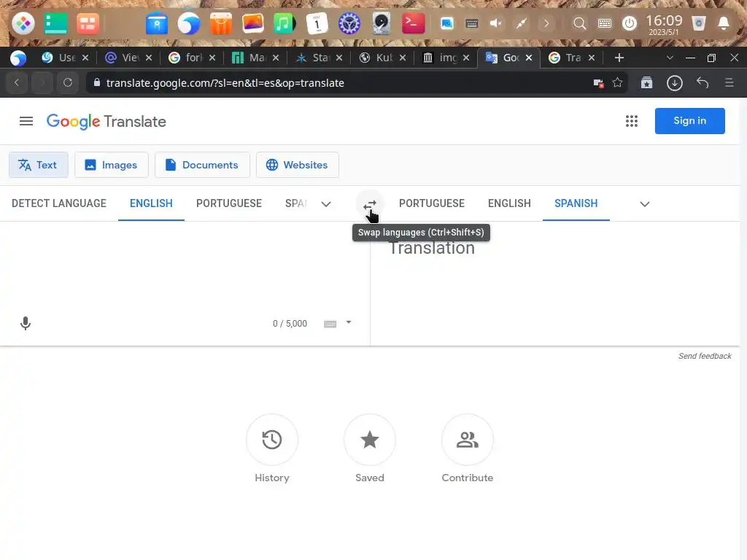Click the Swap languages arrows button
Viewport: 747px width, 560px height.
(x=370, y=204)
